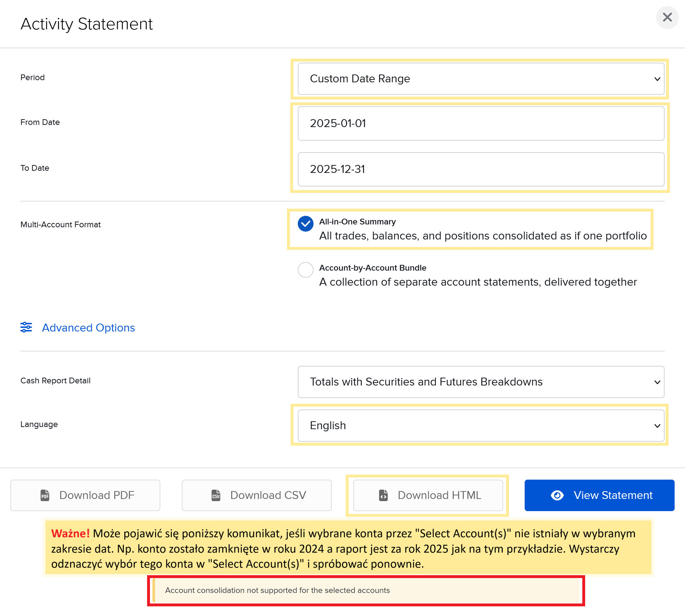The width and height of the screenshot is (685, 616).
Task: Click the sliders icon beside Advanced Options
Action: 26,327
